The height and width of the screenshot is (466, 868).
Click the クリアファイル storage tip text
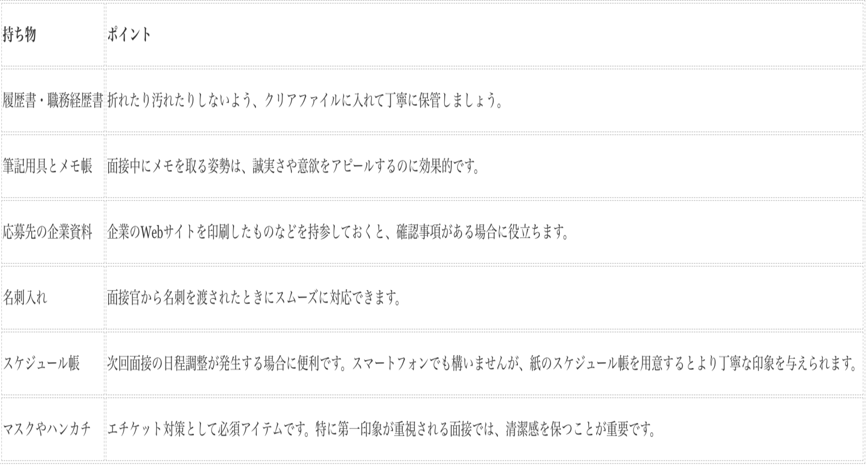point(305,101)
